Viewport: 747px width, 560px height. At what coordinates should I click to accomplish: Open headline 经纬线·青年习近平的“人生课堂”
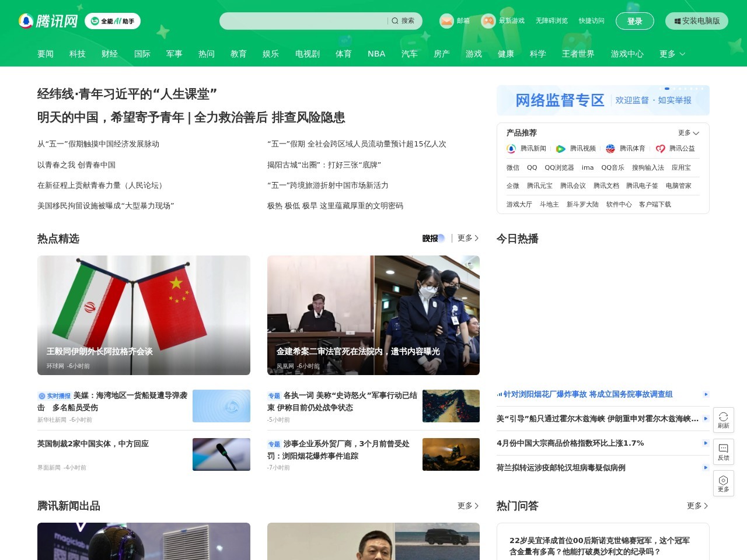[127, 94]
